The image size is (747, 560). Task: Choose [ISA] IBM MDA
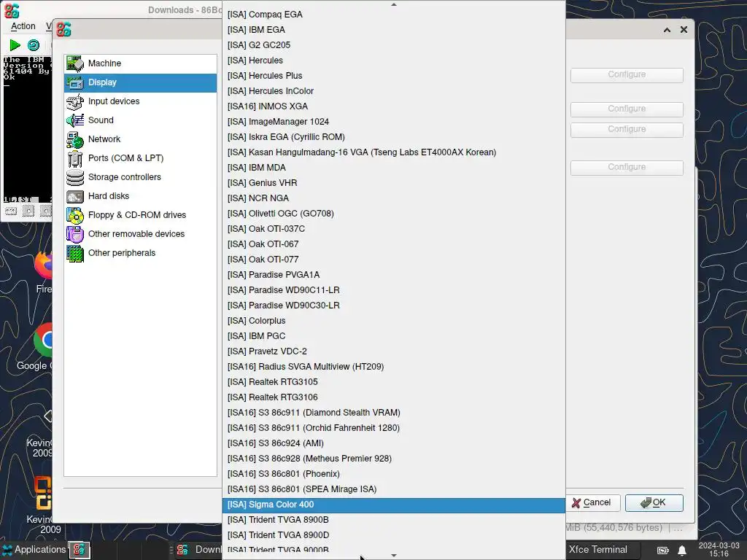tap(393, 168)
